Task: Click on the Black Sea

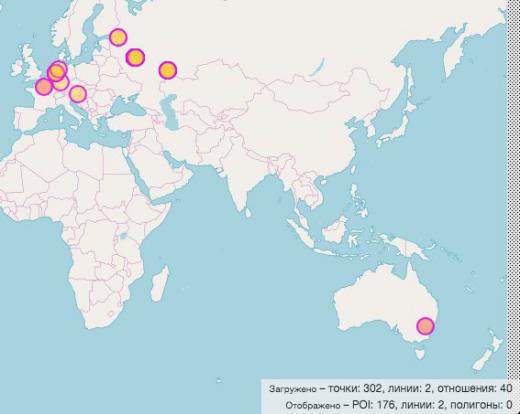Action: point(128,107)
